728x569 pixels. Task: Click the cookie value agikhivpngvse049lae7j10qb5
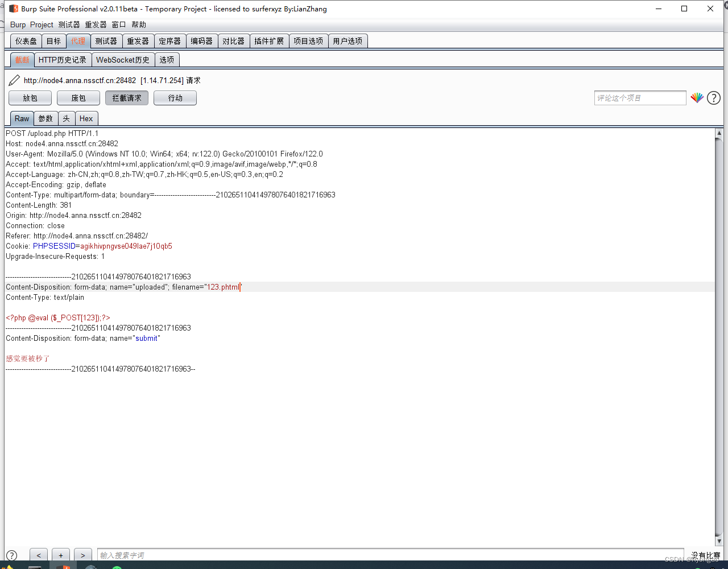tap(126, 246)
